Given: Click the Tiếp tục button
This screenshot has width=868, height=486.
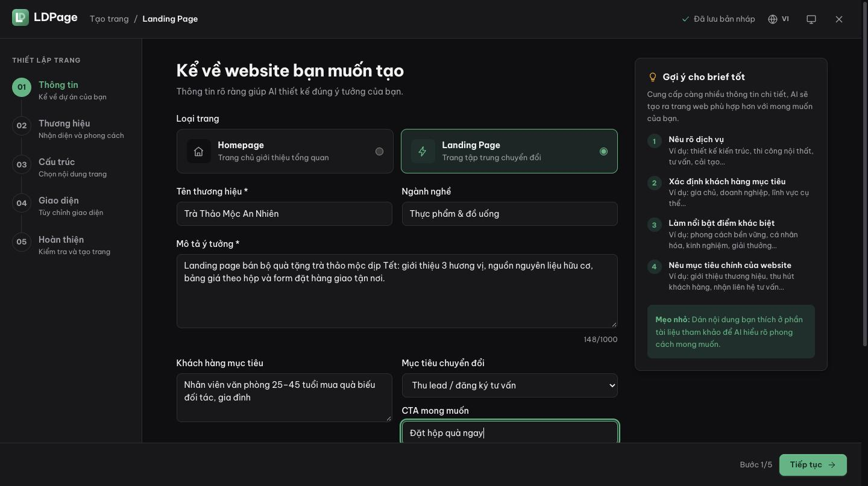Looking at the screenshot, I should point(813,465).
